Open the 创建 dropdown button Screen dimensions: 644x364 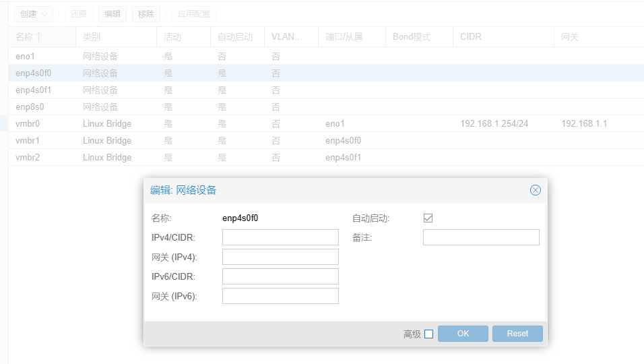(34, 14)
